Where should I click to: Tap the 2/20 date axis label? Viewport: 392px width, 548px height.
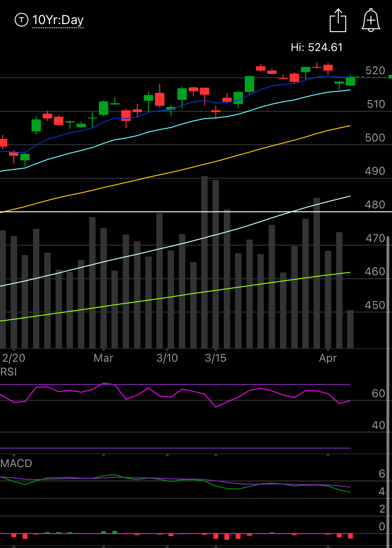[x=14, y=358]
